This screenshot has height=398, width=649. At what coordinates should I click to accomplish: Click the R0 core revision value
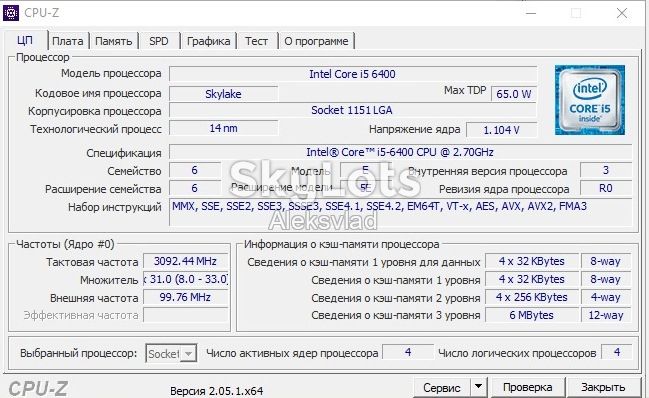(x=606, y=188)
